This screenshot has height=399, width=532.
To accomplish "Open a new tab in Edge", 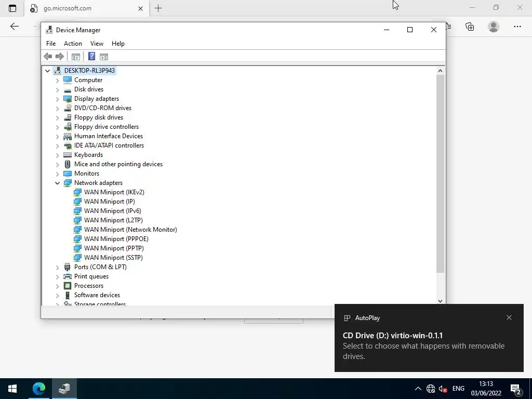I will (158, 8).
